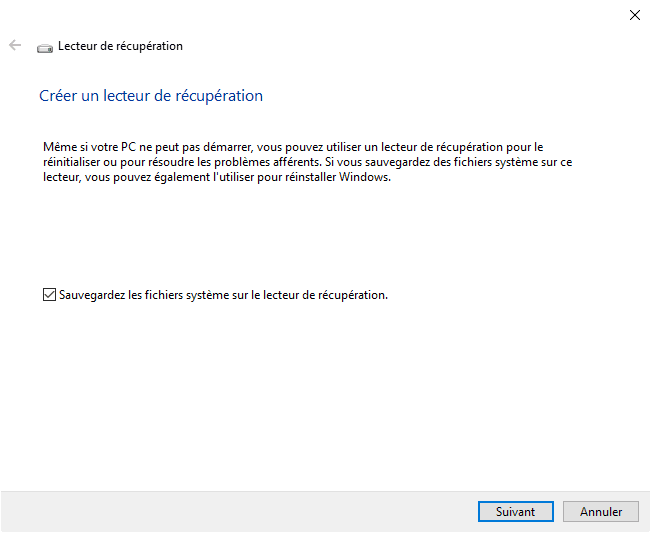Close the recovery drive wizard window
The height and width of the screenshot is (533, 651).
[634, 14]
